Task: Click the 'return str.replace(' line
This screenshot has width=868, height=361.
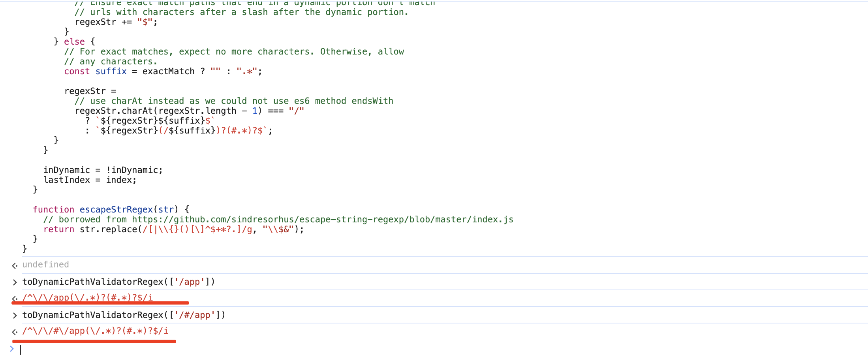Action: click(x=174, y=229)
